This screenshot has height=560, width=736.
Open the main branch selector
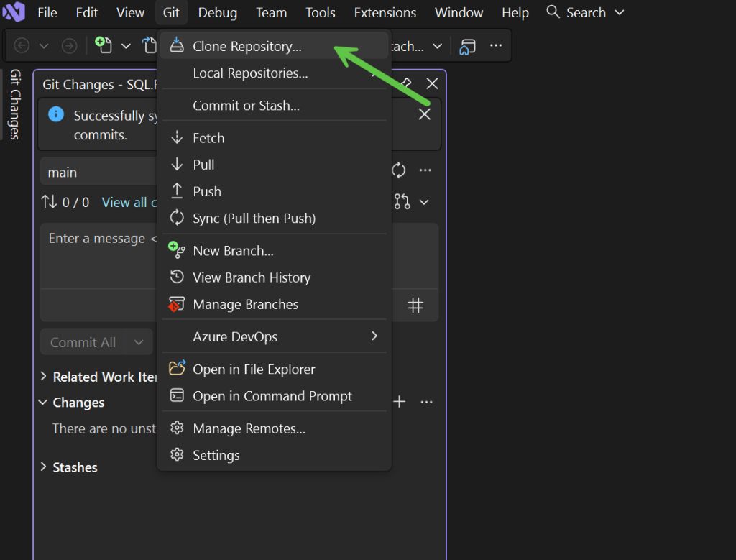coord(98,173)
